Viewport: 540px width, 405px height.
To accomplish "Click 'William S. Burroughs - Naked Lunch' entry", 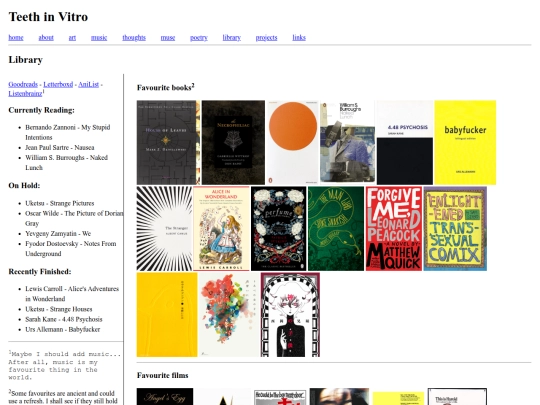I will click(66, 163).
